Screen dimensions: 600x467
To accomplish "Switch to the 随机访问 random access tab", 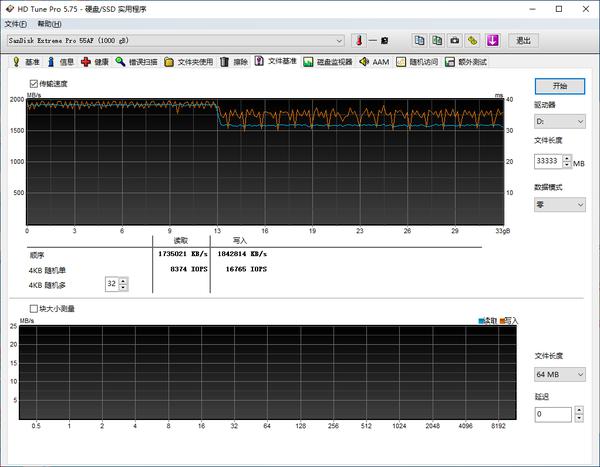I will (x=417, y=62).
